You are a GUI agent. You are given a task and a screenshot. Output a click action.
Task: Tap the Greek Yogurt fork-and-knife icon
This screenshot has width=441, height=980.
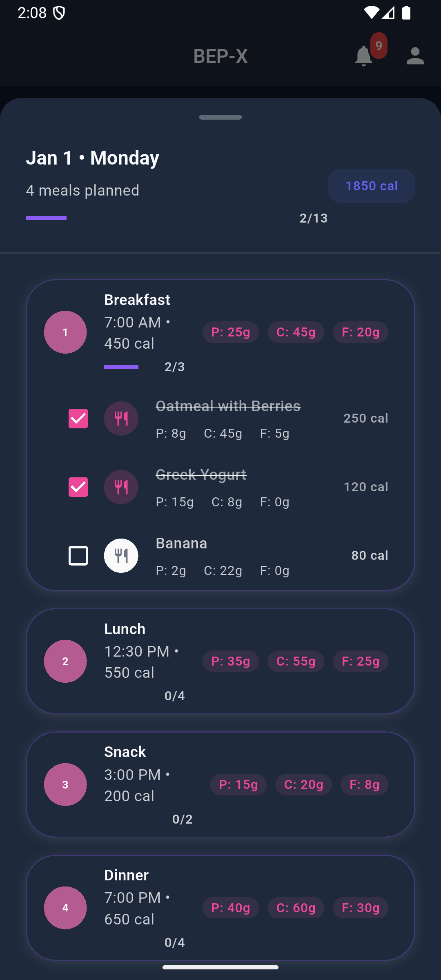pos(121,487)
